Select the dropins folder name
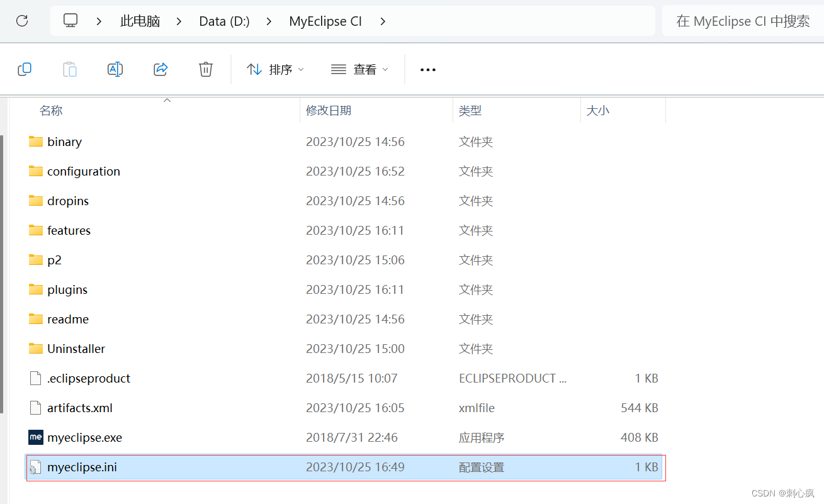The height and width of the screenshot is (504, 824). (x=68, y=201)
